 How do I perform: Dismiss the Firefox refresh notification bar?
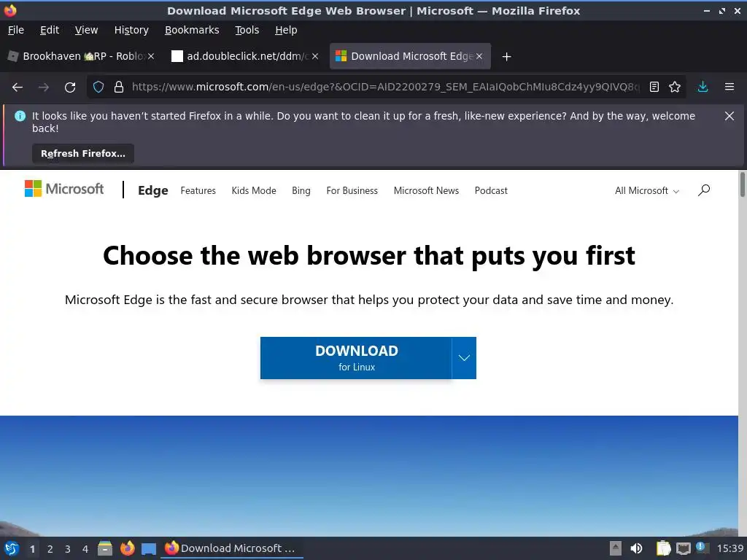tap(729, 116)
